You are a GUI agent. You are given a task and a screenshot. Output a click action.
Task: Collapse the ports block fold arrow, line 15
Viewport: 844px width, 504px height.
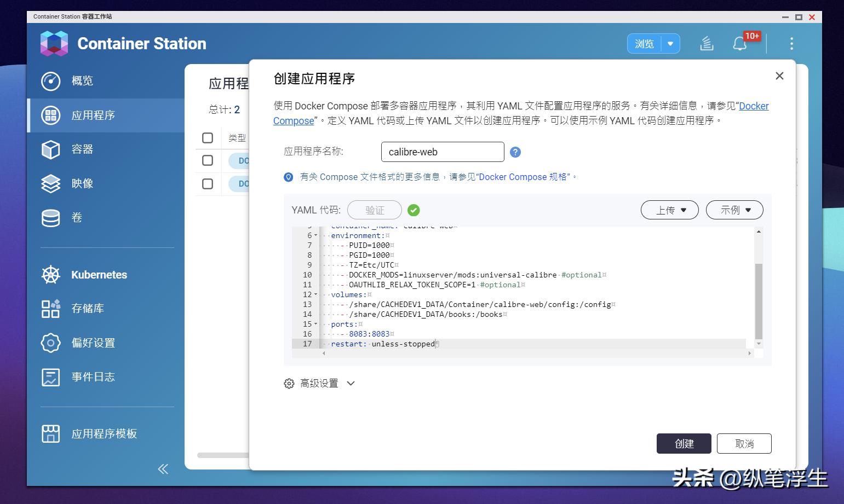(x=316, y=325)
